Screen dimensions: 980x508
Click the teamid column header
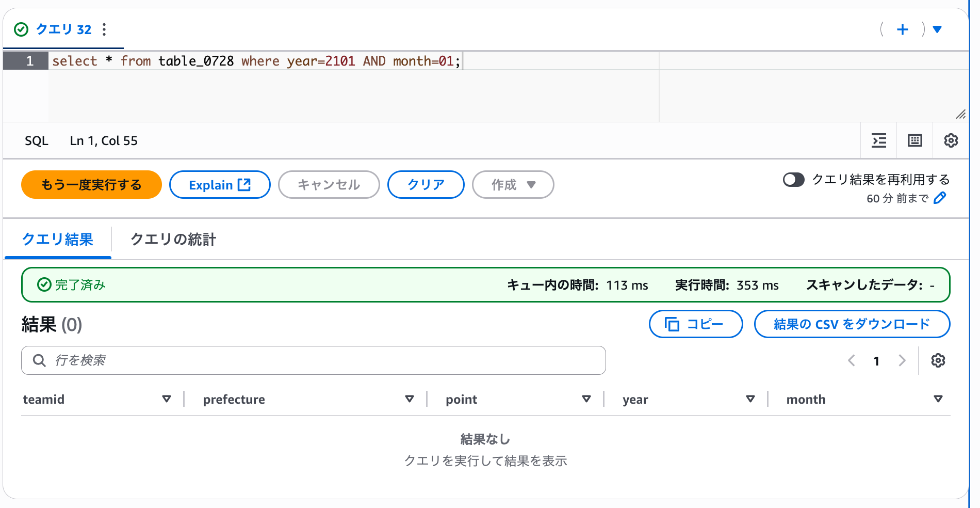pos(44,400)
